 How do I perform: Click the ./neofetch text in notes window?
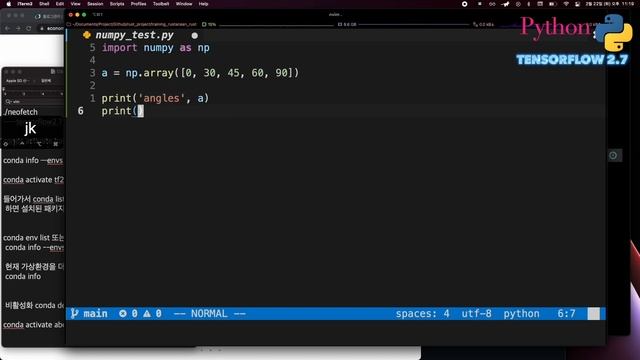(x=20, y=112)
